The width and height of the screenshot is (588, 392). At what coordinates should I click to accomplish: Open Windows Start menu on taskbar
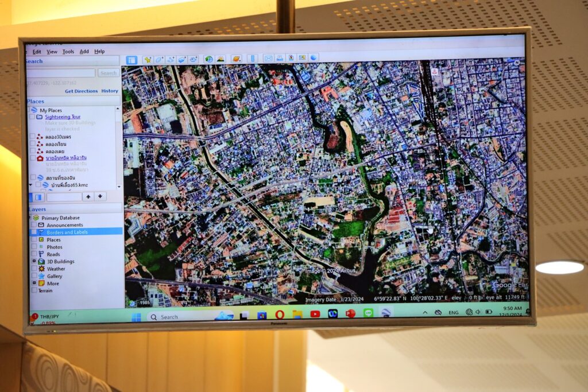136,317
